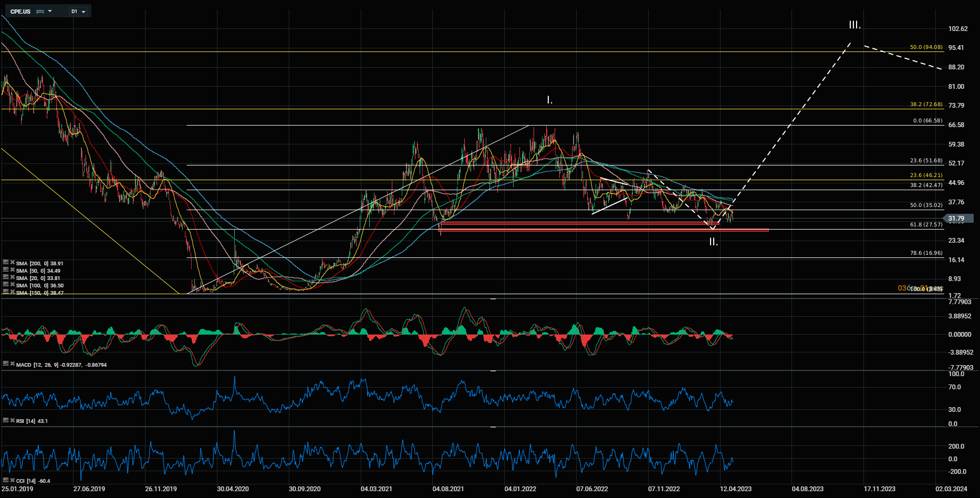
Task: Remove the SMA 200 indicator
Action: click(12, 262)
